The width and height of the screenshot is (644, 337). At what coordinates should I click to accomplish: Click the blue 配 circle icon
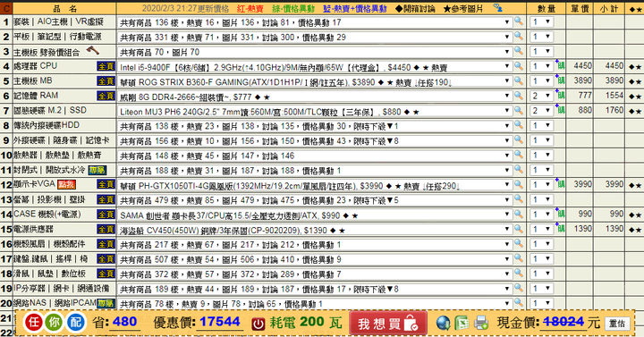tap(75, 322)
